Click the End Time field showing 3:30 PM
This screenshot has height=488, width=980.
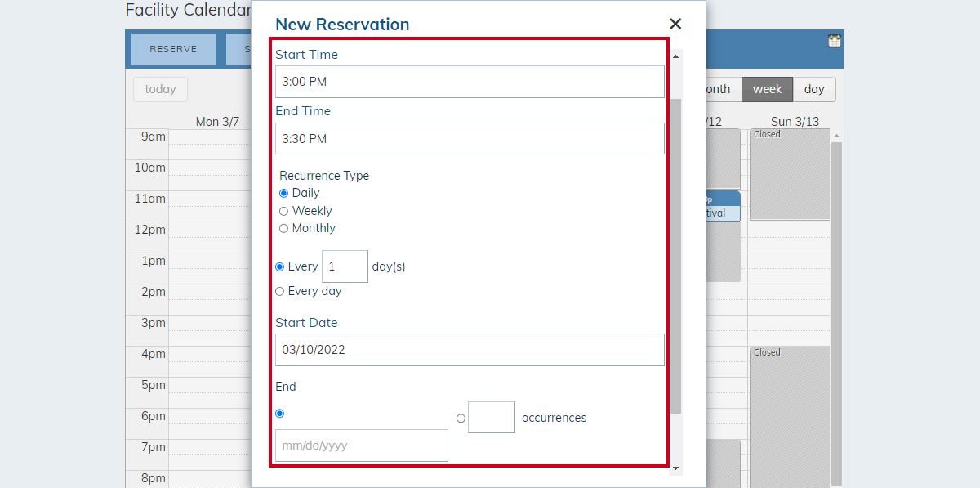point(470,138)
